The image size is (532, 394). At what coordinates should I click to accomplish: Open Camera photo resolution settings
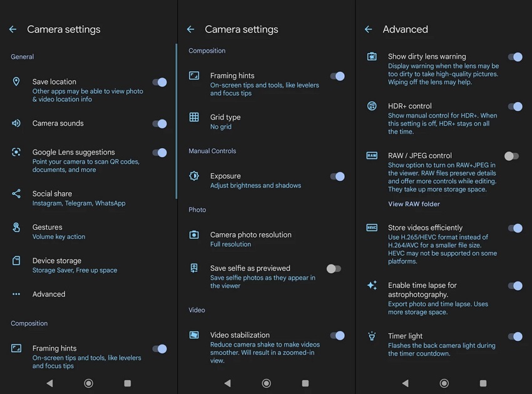point(250,239)
